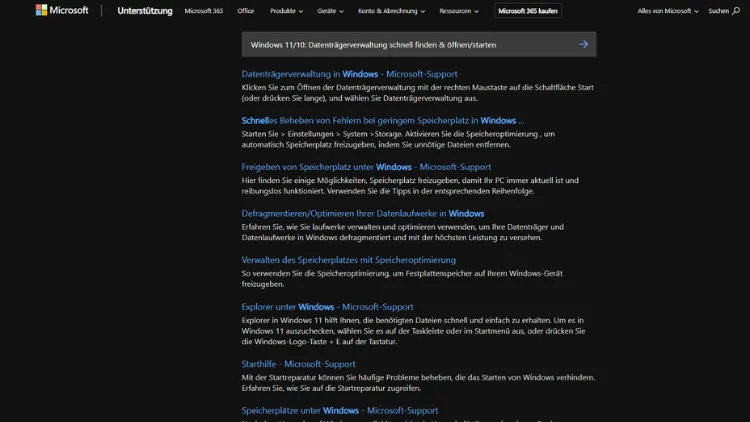The height and width of the screenshot is (422, 750).
Task: Click text 'Mit der Startreparatur können Sie'
Action: pos(298,378)
